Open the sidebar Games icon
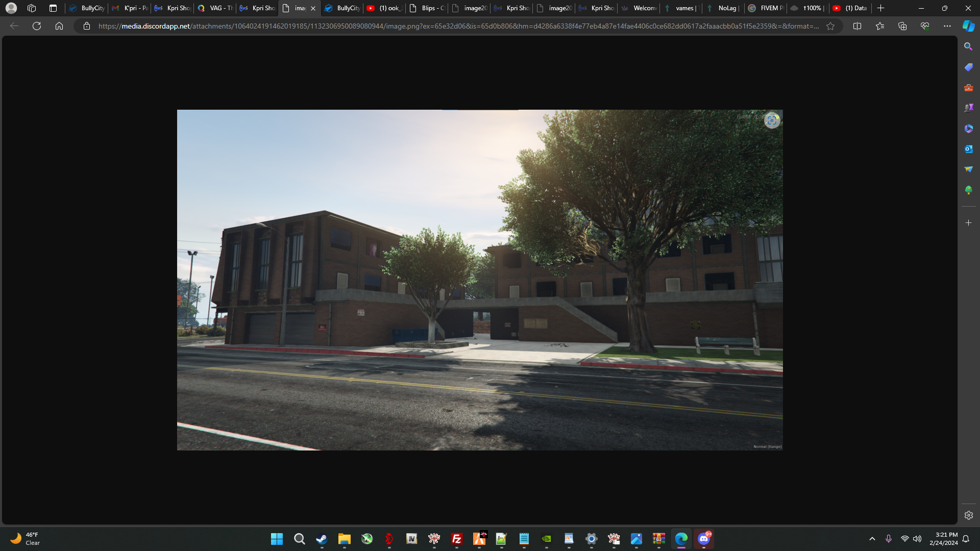The image size is (980, 551). pos(968,108)
